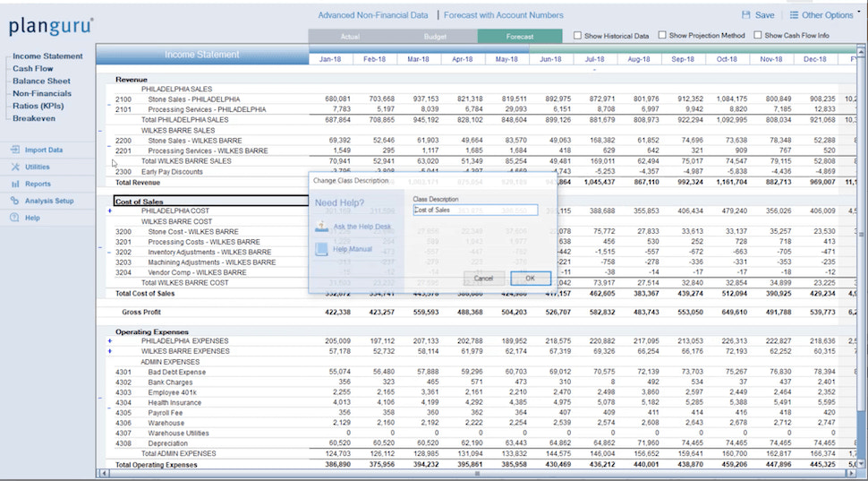Screen dimensions: 868x481
Task: Click the Save disk icon
Action: click(746, 15)
